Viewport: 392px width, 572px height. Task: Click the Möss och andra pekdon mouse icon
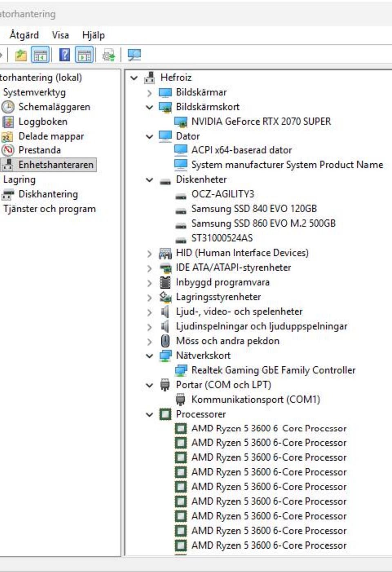165,341
